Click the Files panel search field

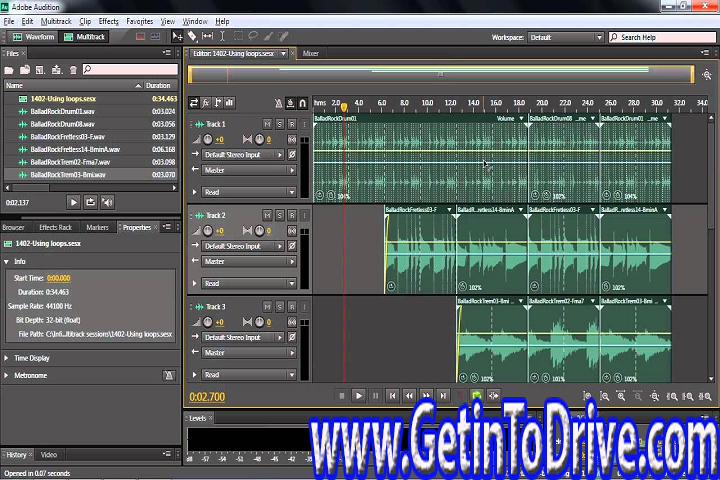point(130,69)
